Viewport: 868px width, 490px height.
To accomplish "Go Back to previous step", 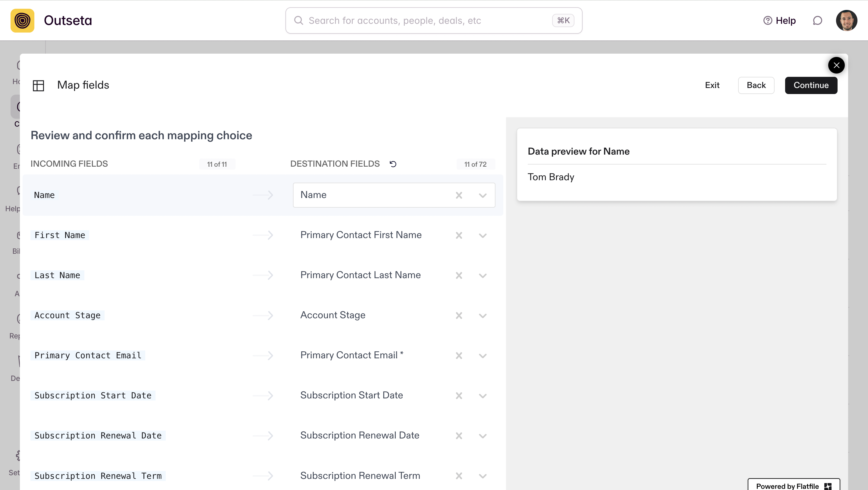I will (x=756, y=85).
